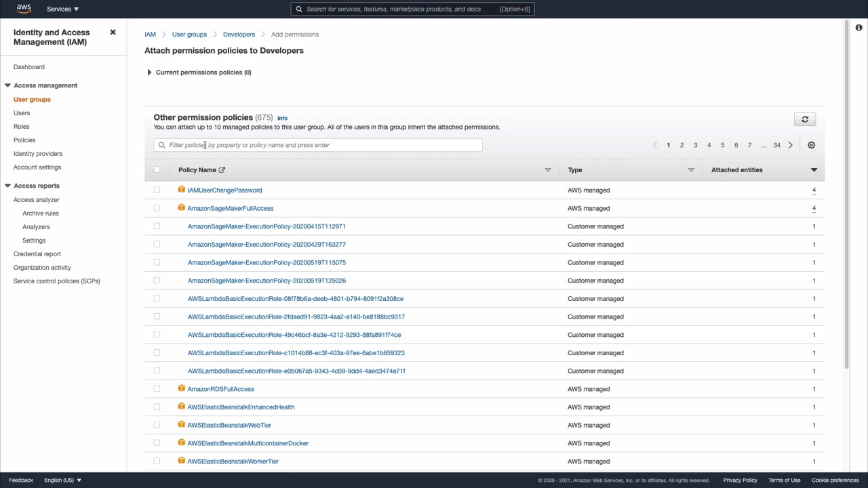Click the AmazonRDSFullAccess policy cube icon
This screenshot has height=488, width=868.
181,388
